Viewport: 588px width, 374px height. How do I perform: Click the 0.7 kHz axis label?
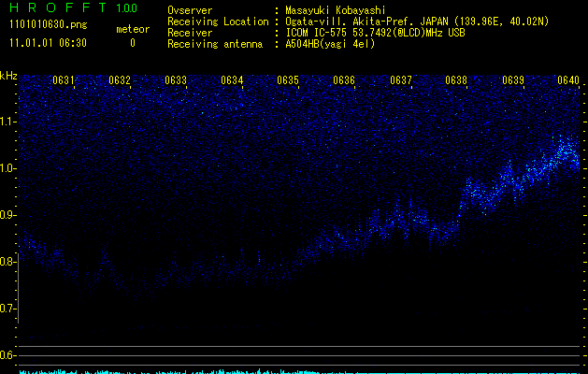7,309
